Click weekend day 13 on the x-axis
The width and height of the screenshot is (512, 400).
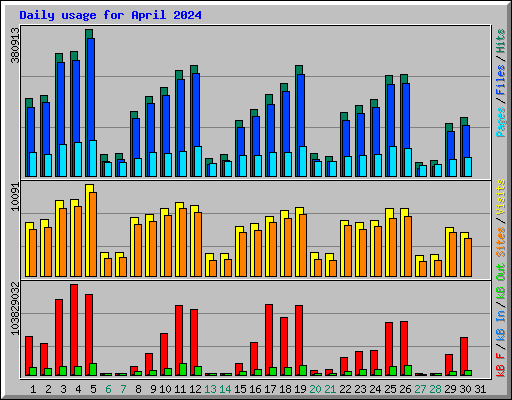point(210,389)
